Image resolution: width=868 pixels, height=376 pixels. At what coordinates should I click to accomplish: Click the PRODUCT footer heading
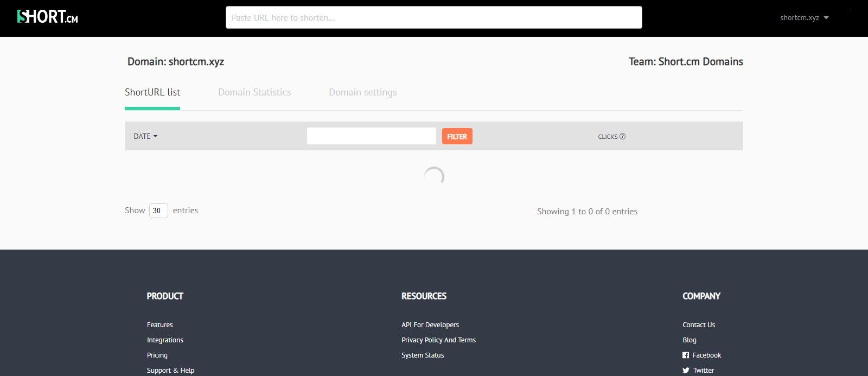point(165,296)
